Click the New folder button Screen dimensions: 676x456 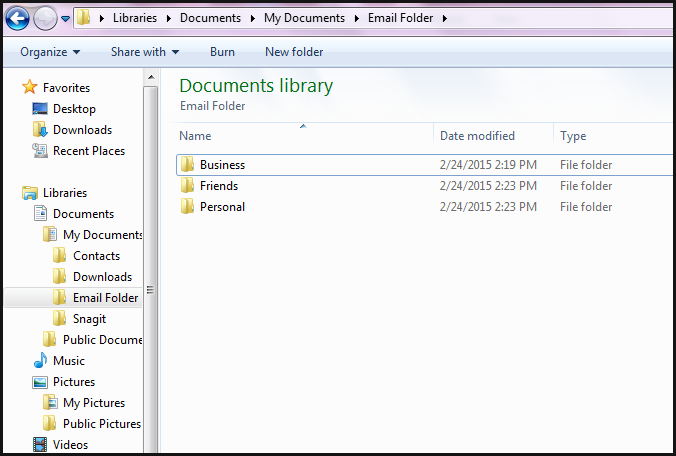[294, 52]
